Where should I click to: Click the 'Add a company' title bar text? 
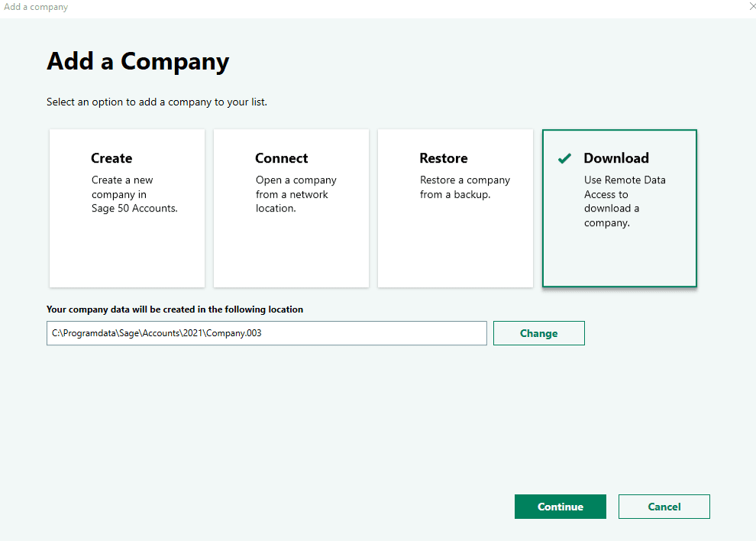[36, 7]
